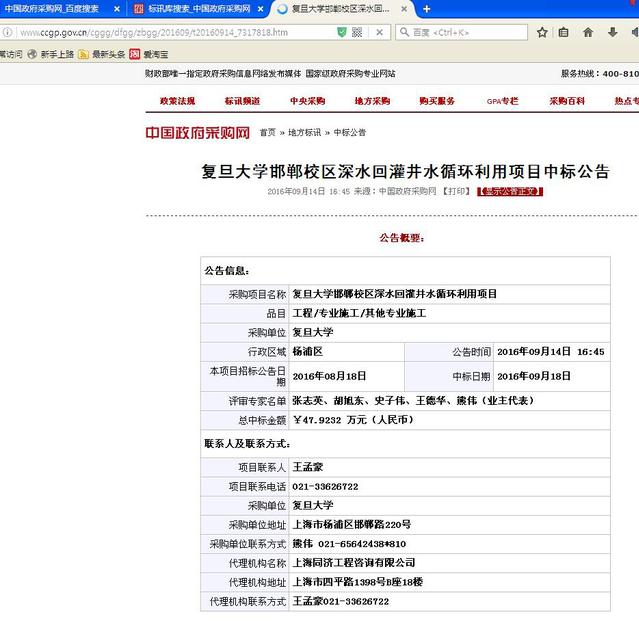The image size is (639, 621).
Task: Click the search magnifier icon
Action: pyautogui.click(x=404, y=32)
